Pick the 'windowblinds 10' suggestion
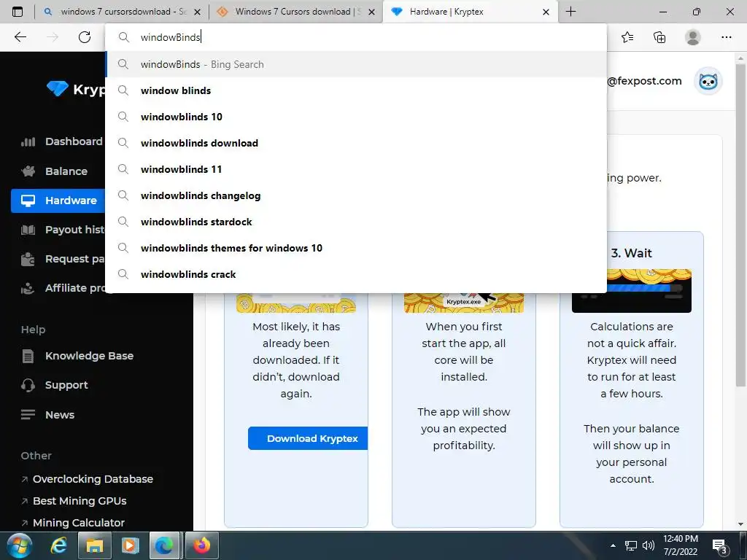This screenshot has height=560, width=747. [x=356, y=117]
